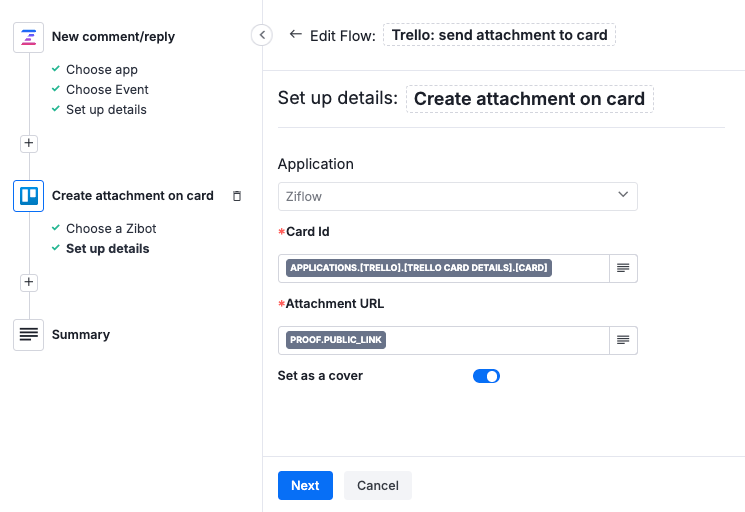Click the Trello card details variable tag

(419, 268)
